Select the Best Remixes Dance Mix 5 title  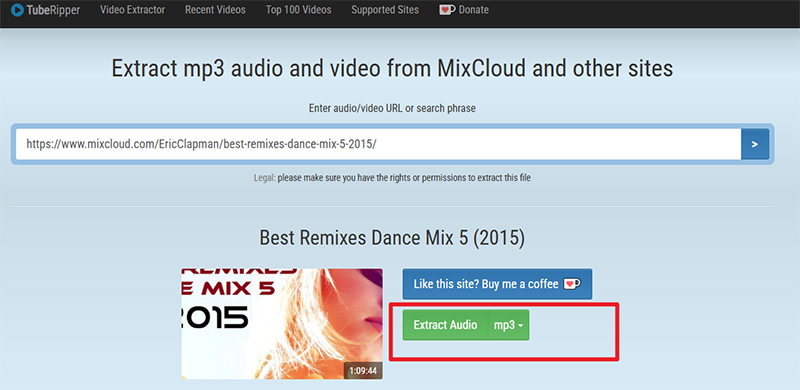pyautogui.click(x=392, y=238)
